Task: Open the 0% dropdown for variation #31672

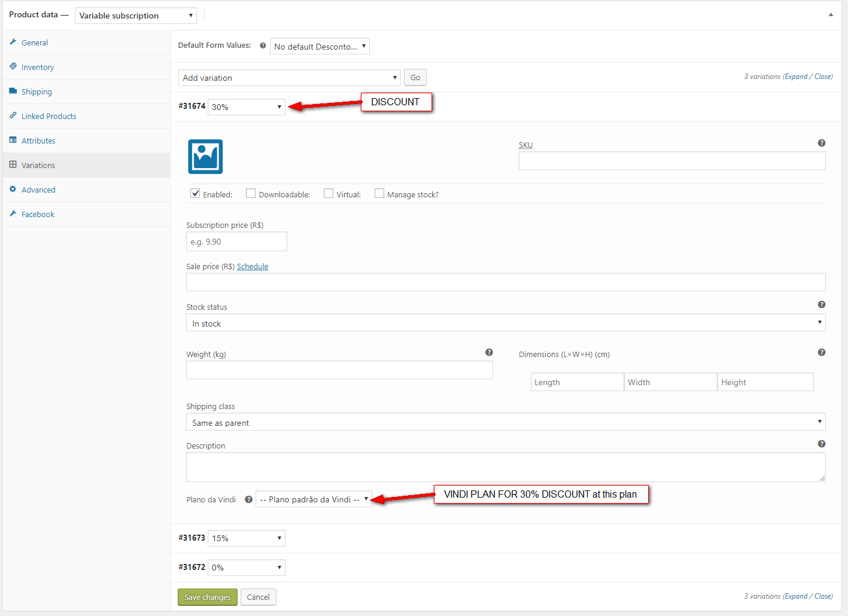Action: 247,568
